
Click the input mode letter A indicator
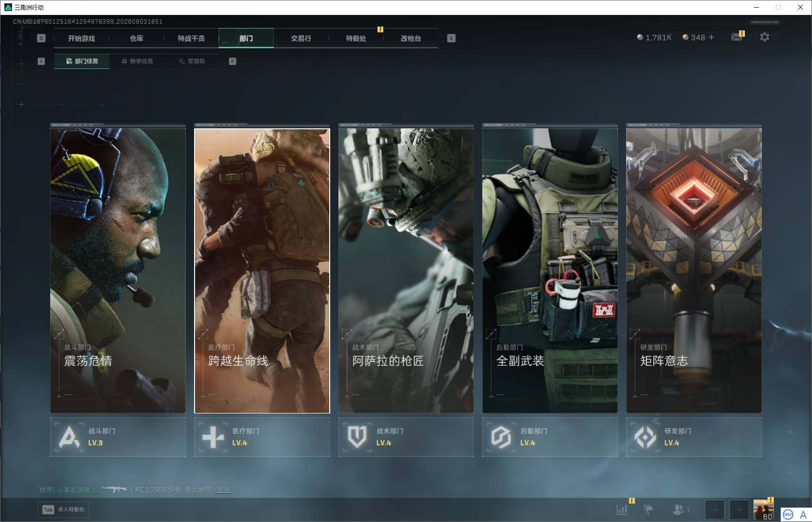coord(803,515)
